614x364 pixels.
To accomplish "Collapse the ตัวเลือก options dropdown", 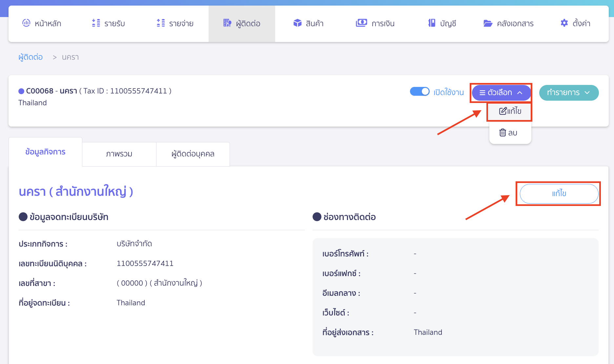I will [x=501, y=93].
